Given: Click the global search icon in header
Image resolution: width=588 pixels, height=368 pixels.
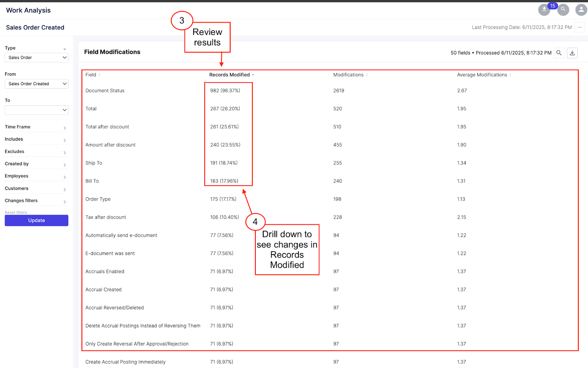Looking at the screenshot, I should click(563, 10).
